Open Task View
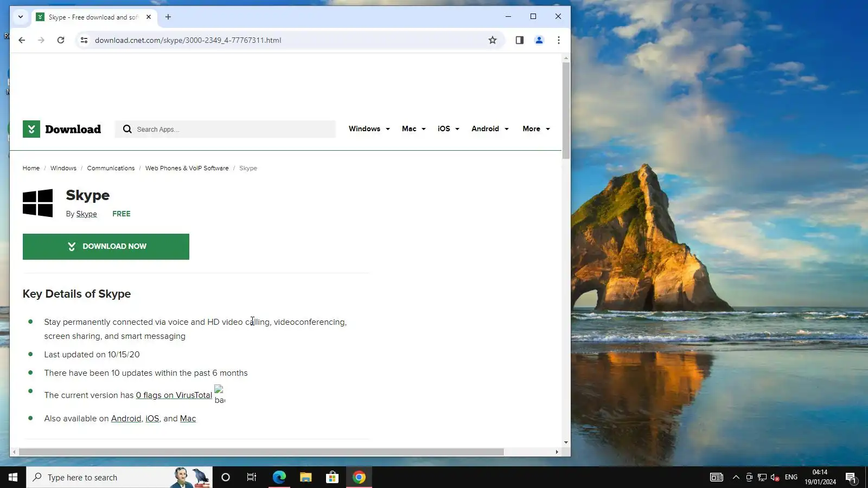Screen dimensions: 868x488 coord(252,477)
